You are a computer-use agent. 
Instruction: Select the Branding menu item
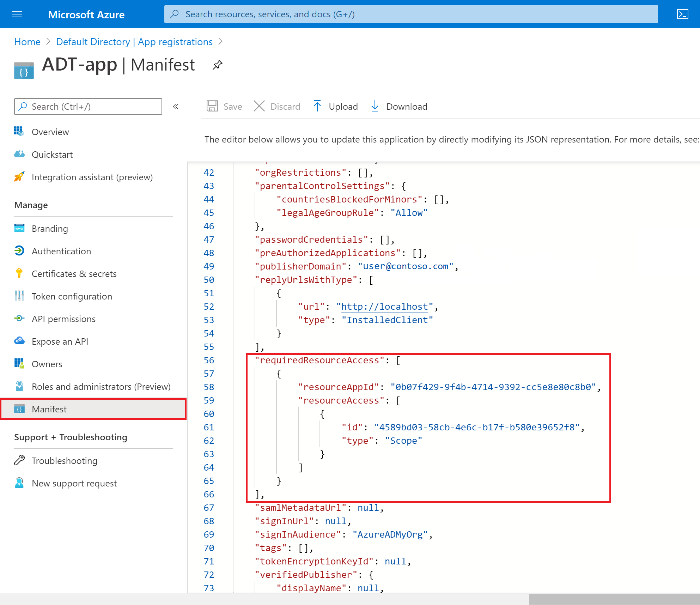pyautogui.click(x=49, y=228)
